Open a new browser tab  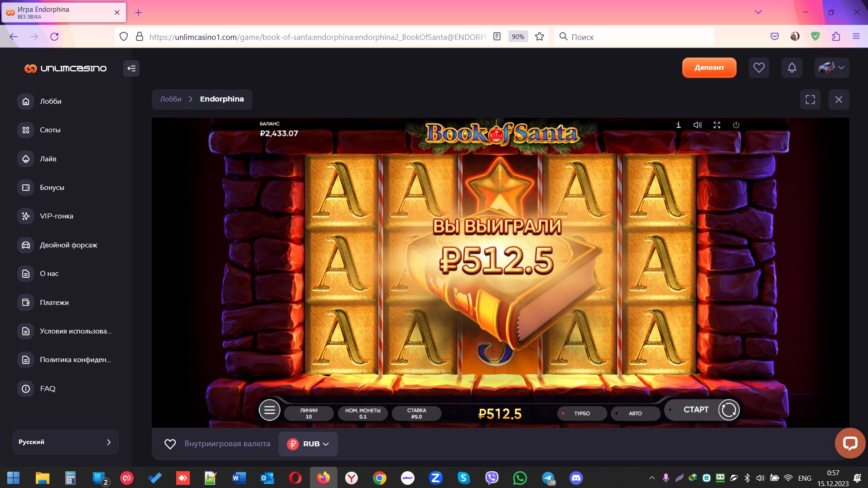click(x=139, y=13)
